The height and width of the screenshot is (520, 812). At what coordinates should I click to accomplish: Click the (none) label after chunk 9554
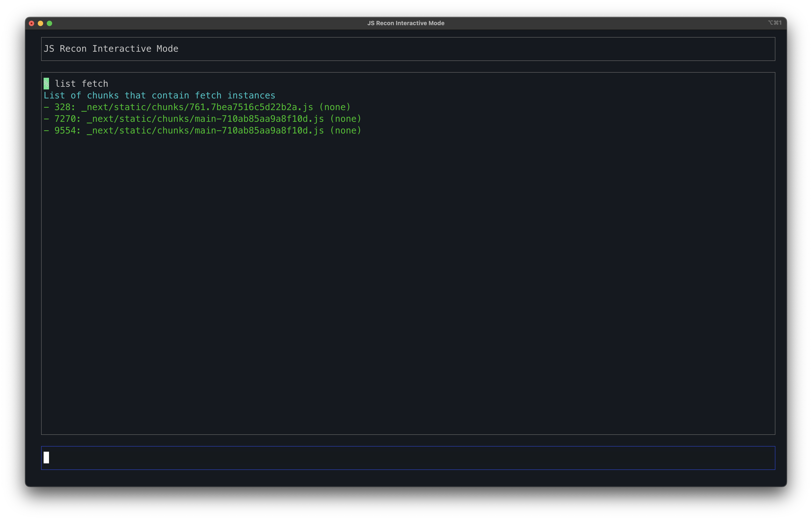point(346,130)
